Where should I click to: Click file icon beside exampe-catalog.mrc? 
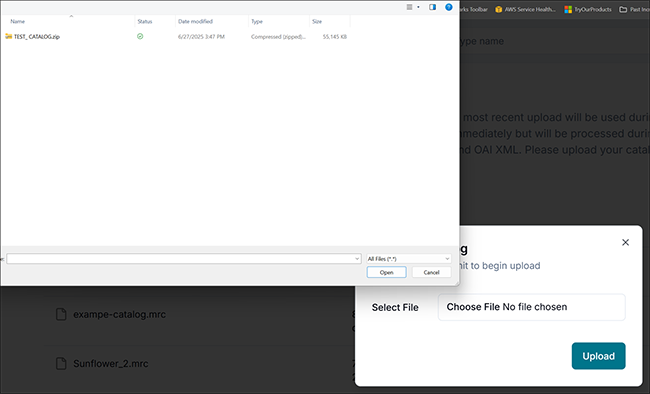[61, 314]
